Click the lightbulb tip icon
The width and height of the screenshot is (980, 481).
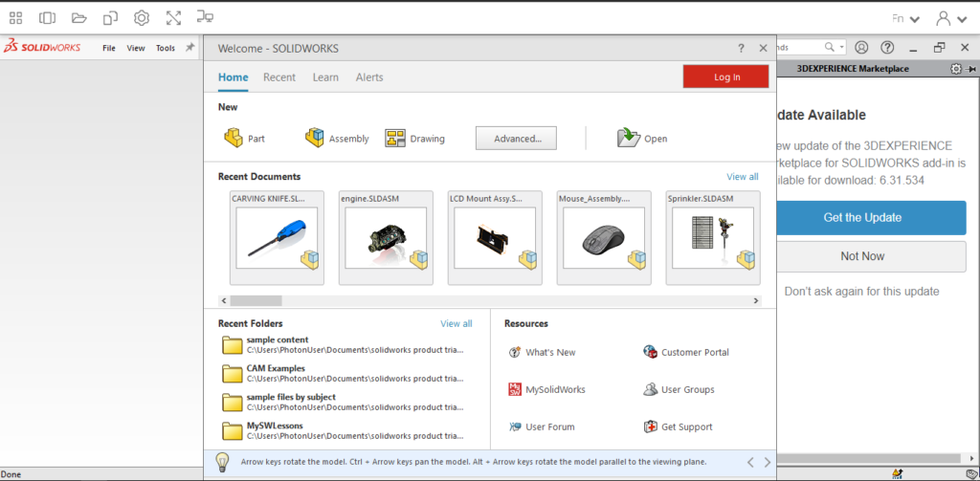coord(222,462)
